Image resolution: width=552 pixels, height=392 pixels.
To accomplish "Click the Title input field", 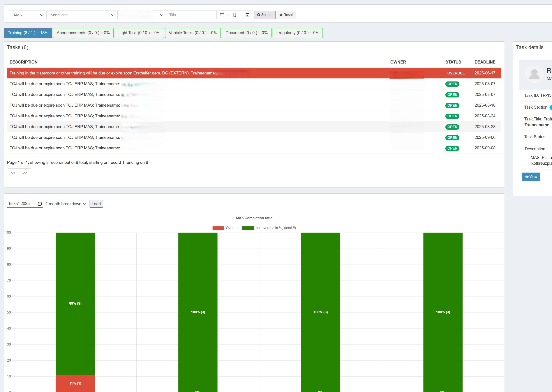I will pyautogui.click(x=190, y=15).
